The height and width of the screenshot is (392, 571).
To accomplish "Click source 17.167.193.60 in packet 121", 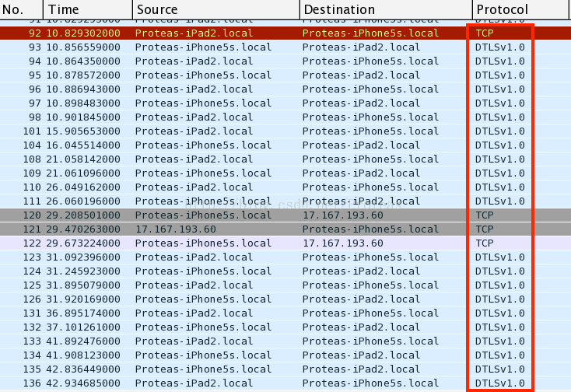I will coord(176,229).
